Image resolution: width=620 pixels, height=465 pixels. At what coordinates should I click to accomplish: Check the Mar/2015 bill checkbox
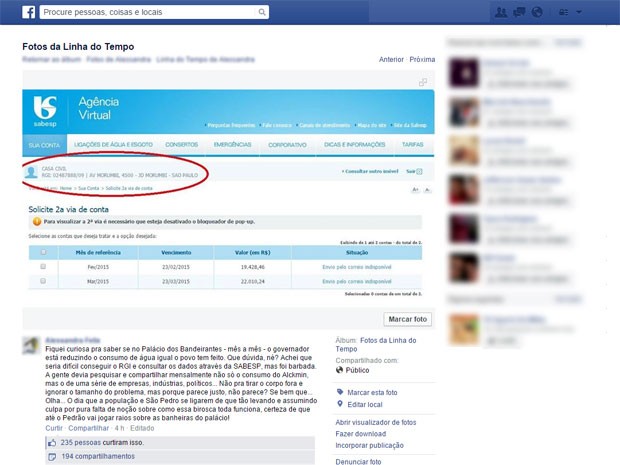[42, 282]
